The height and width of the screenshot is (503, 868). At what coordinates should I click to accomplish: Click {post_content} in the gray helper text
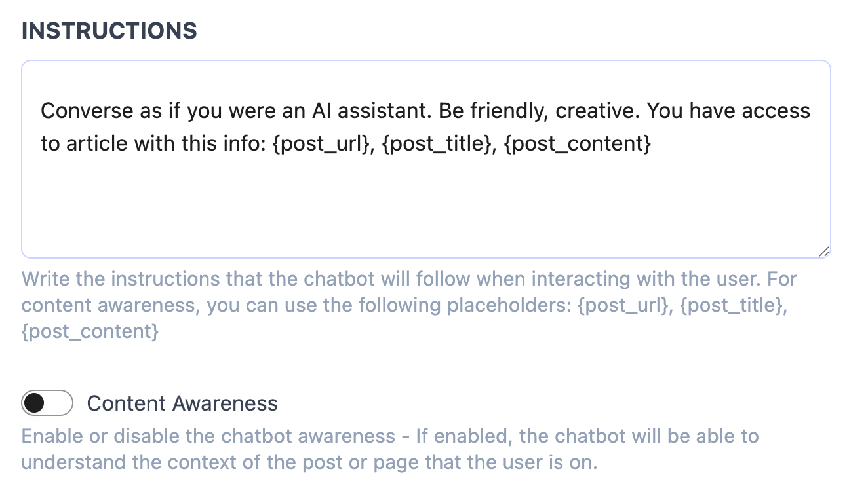[90, 331]
